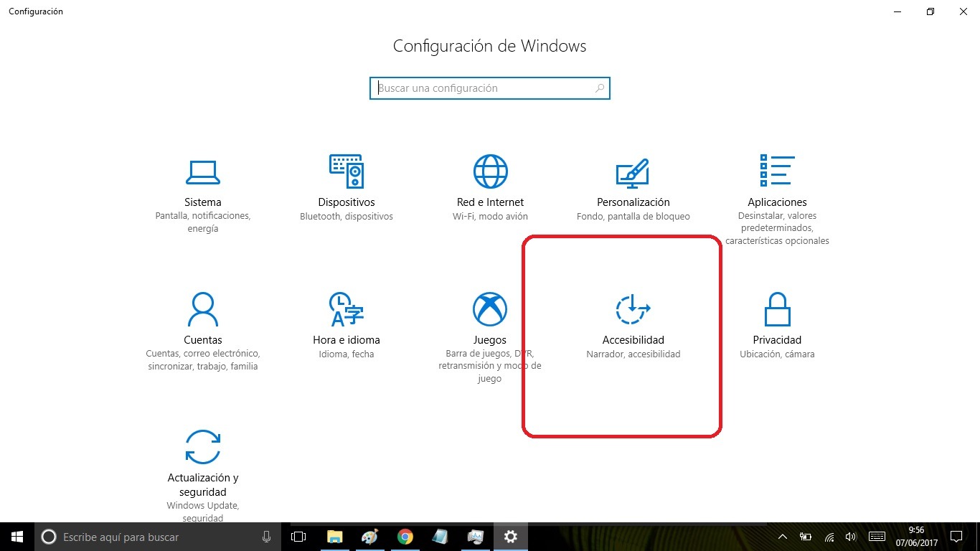This screenshot has height=551, width=980.
Task: Open the Wi-Fi network flyout
Action: [829, 537]
